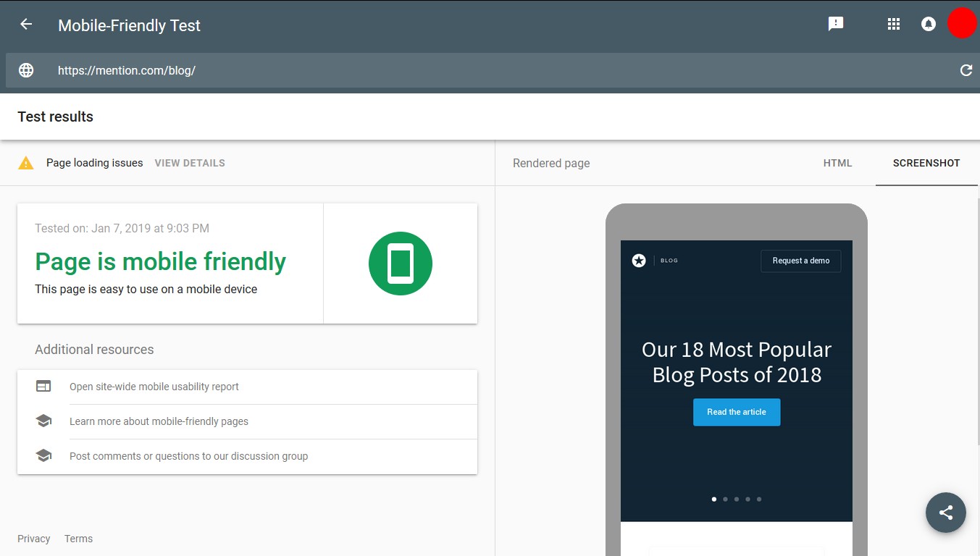Click the green mobile phone icon
This screenshot has height=556, width=980.
(x=401, y=264)
